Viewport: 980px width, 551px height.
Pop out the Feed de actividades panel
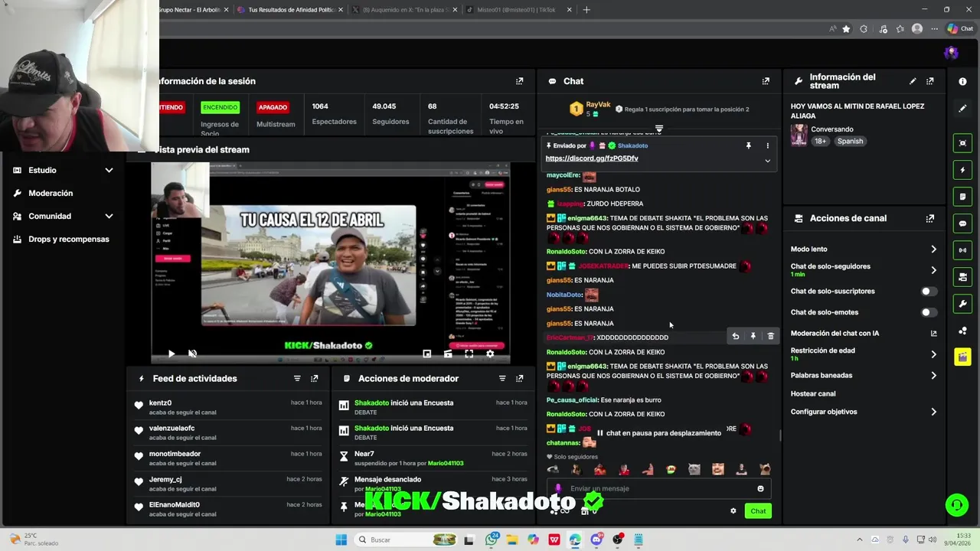[x=315, y=378]
